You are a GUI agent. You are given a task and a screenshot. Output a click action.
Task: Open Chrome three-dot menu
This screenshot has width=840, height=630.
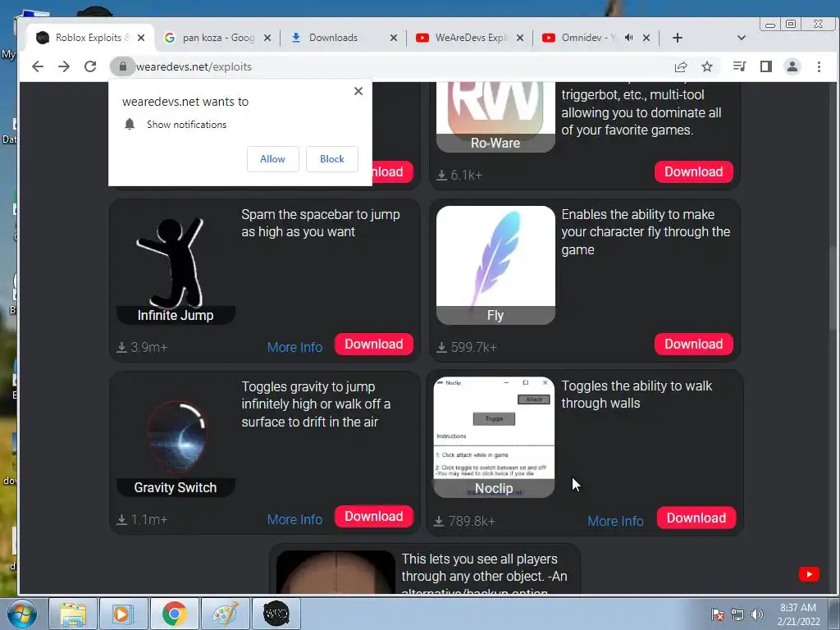point(819,66)
